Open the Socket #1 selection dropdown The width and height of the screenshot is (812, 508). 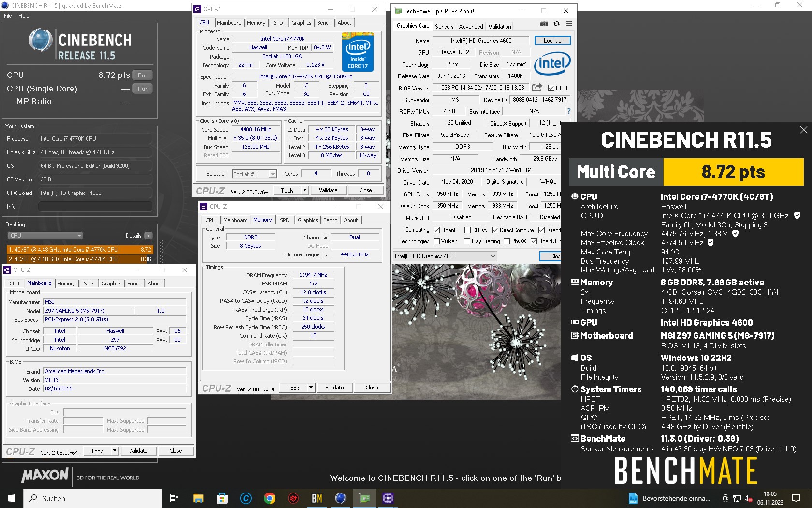coord(254,174)
